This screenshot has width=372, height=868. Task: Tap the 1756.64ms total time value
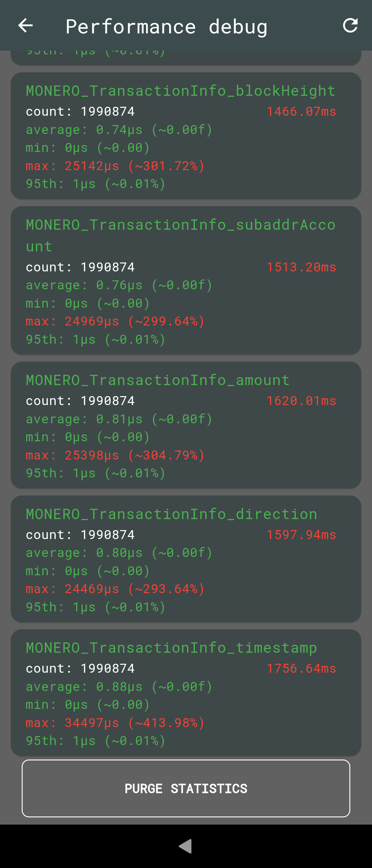[301, 668]
